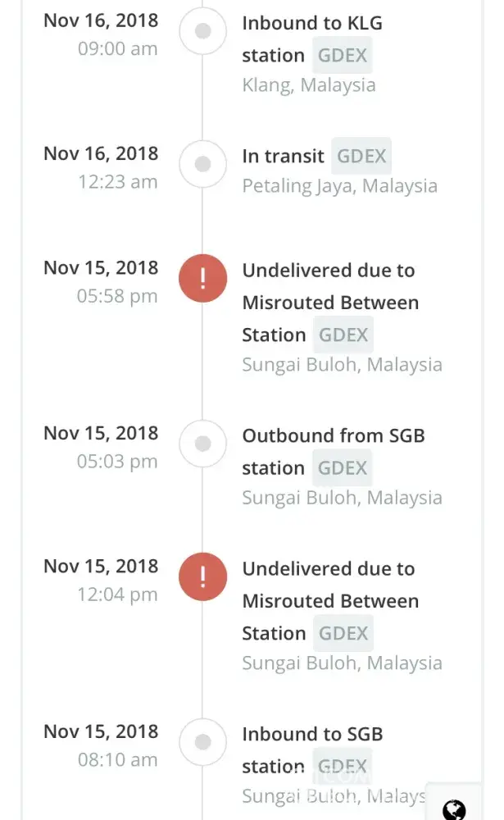Select the grey marker beside Inbound to KLG
This screenshot has width=504, height=820.
click(x=202, y=31)
